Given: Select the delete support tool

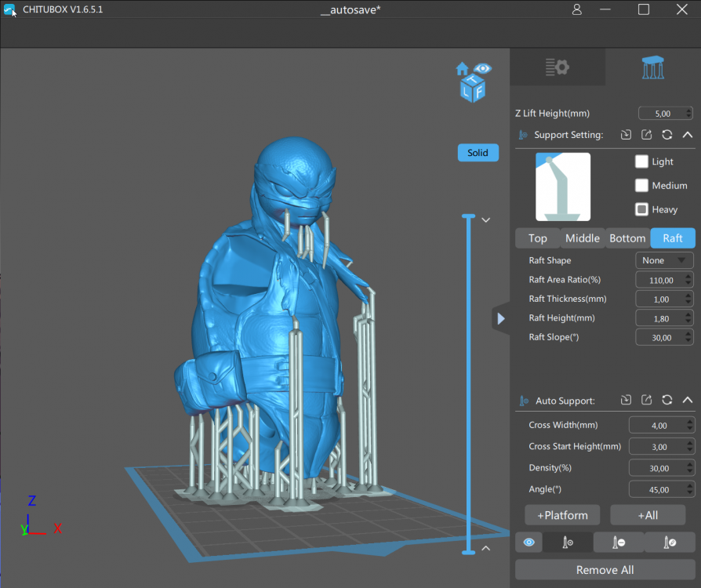Looking at the screenshot, I should [x=619, y=543].
